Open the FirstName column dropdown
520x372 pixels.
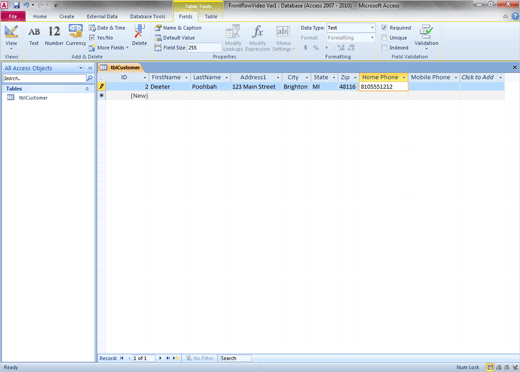(186, 77)
